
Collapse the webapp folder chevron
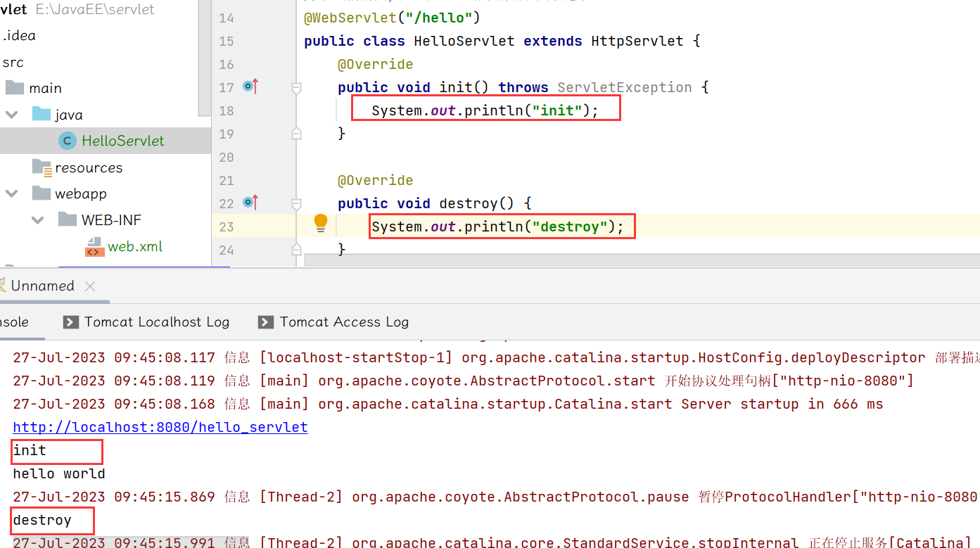tap(12, 193)
